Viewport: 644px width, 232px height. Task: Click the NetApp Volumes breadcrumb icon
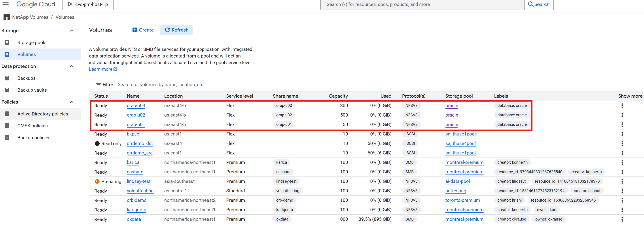pos(7,17)
